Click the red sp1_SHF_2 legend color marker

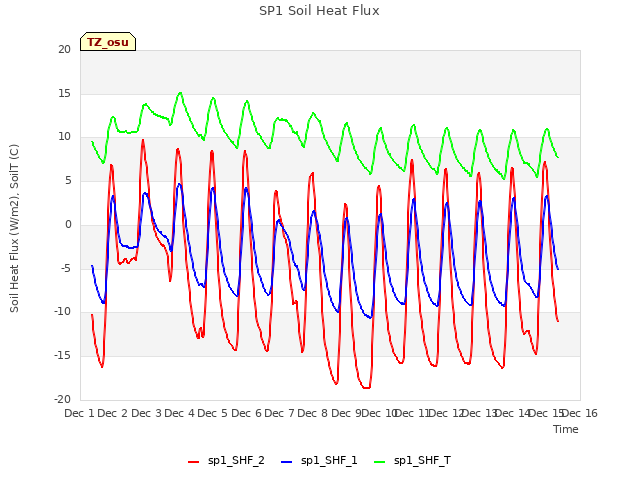pos(193,462)
